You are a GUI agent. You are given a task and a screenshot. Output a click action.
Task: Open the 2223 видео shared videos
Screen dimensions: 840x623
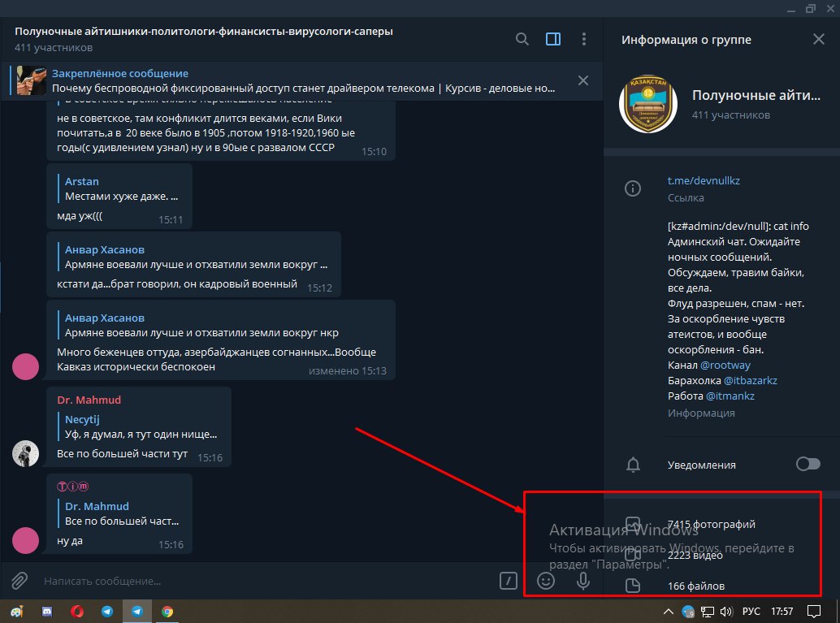(x=695, y=556)
